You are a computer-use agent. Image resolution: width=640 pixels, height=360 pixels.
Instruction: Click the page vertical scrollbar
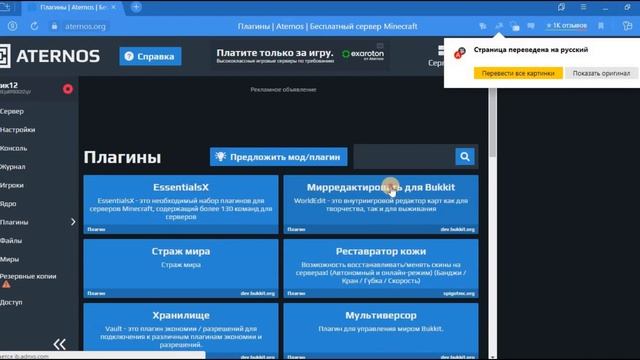click(493, 122)
